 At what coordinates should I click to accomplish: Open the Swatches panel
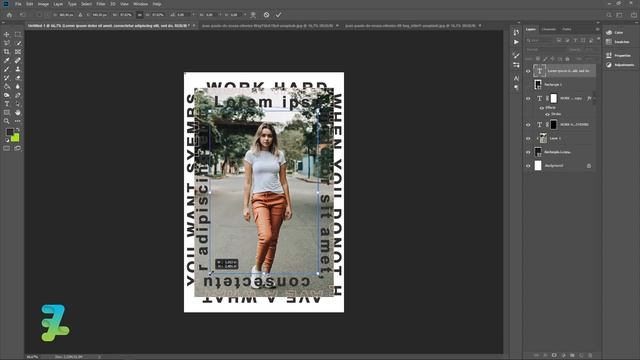(x=618, y=42)
